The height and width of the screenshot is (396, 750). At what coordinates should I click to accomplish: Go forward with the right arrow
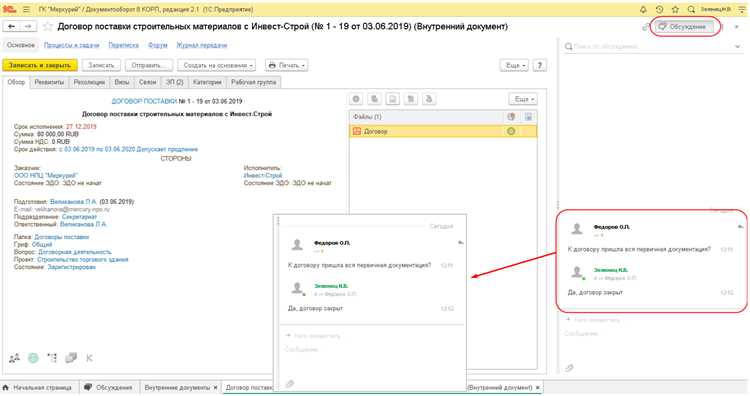pos(28,27)
